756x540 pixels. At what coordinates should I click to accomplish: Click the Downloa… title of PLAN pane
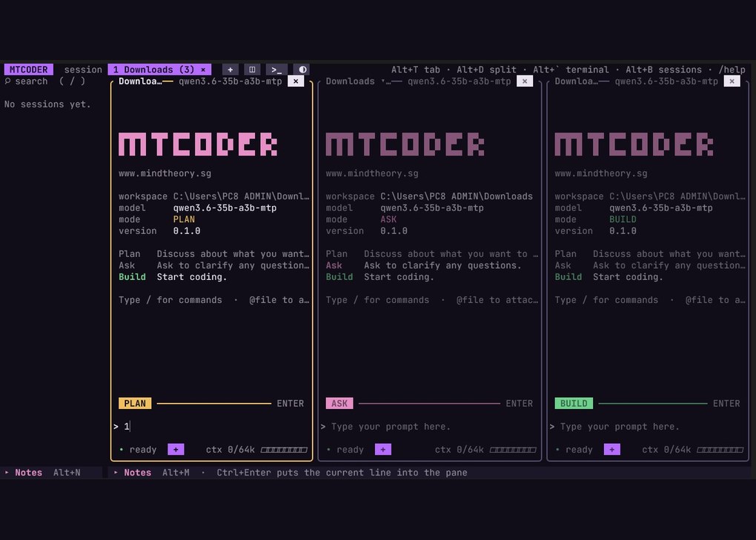click(140, 81)
